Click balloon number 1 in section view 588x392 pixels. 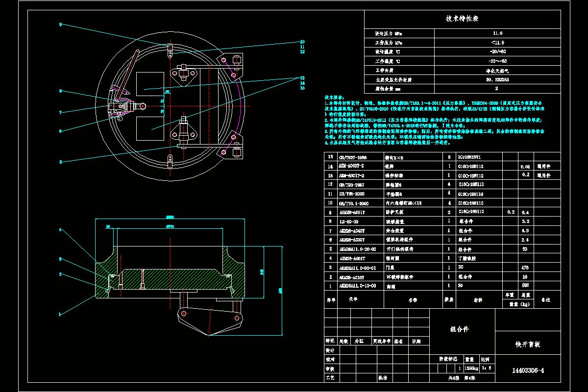pyautogui.click(x=60, y=314)
